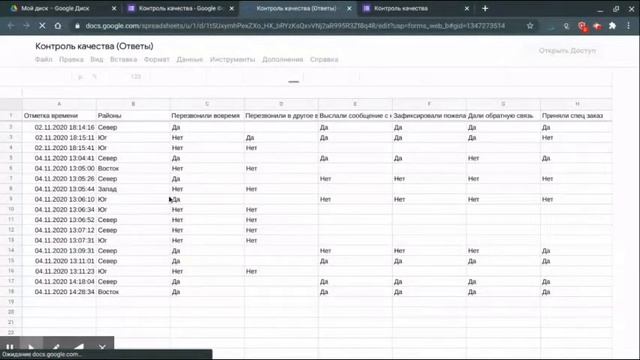The image size is (640, 360).
Task: Pause the screen recording
Action: click(9, 347)
